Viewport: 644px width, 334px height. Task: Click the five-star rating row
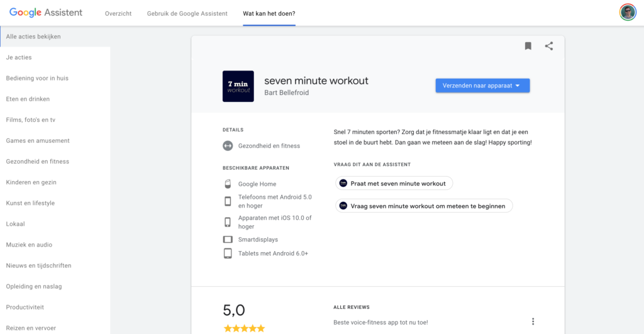coord(245,328)
